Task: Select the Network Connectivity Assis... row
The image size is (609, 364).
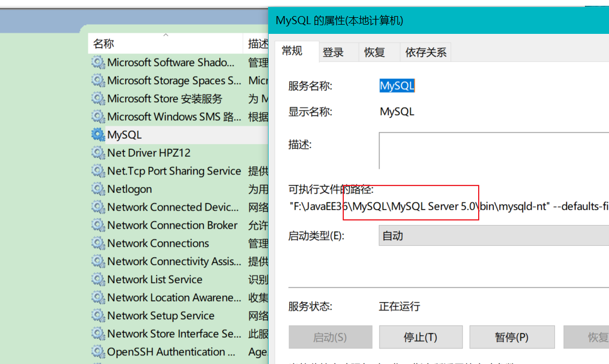Action: pos(179,261)
